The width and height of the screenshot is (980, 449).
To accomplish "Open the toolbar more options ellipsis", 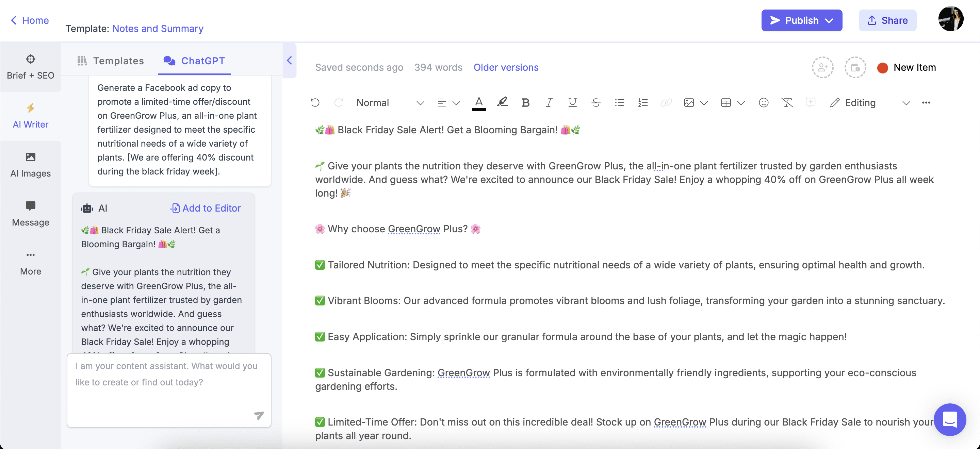I will point(926,103).
